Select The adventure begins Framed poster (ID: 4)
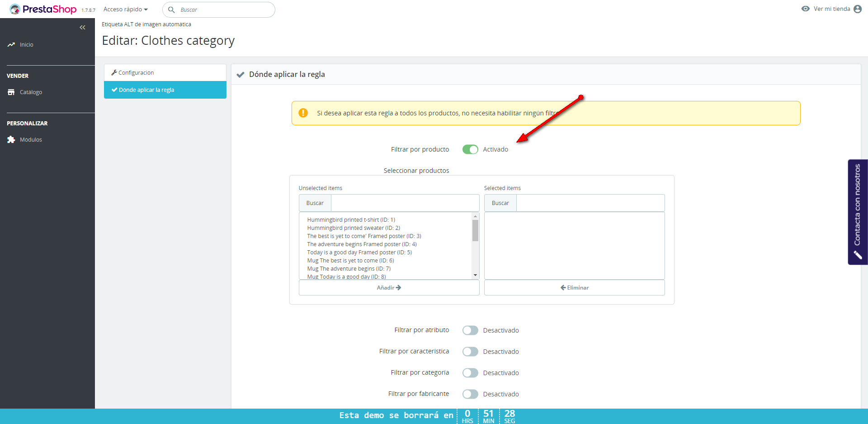Image resolution: width=868 pixels, height=424 pixels. [362, 244]
